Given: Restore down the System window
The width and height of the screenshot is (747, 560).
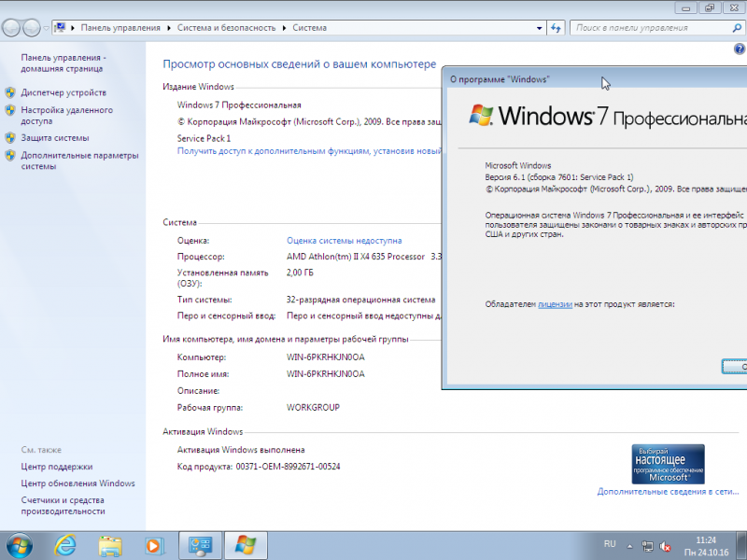Looking at the screenshot, I should click(710, 8).
